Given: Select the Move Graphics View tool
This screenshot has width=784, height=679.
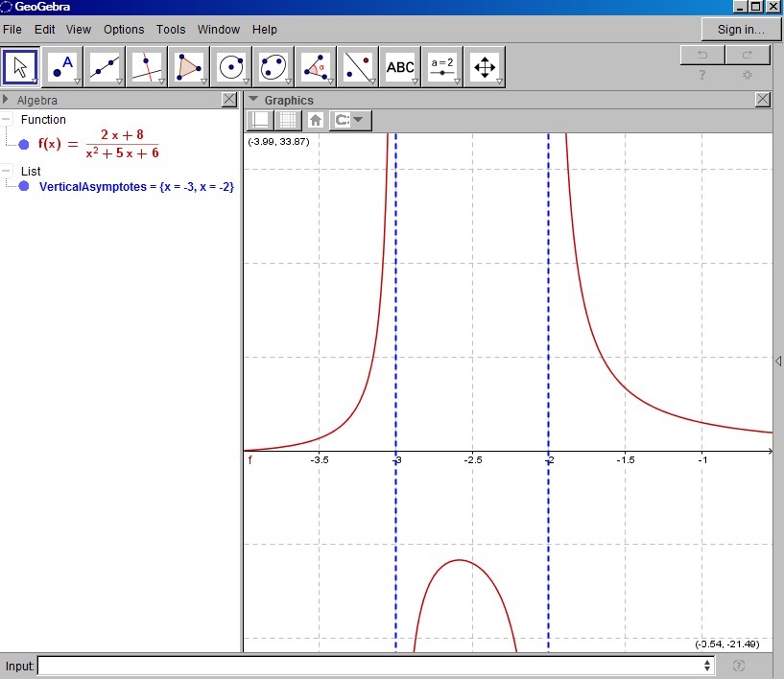Looking at the screenshot, I should [484, 66].
